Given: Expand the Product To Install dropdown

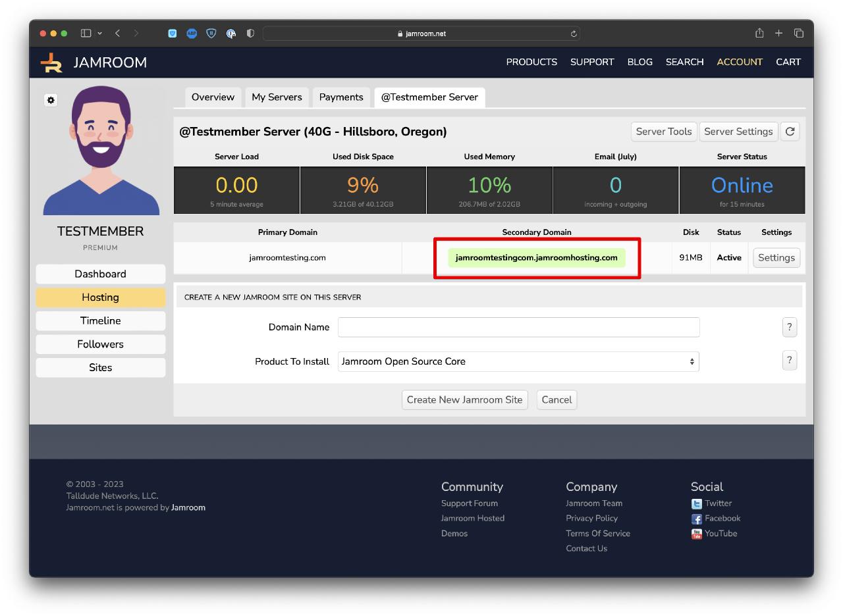Looking at the screenshot, I should pos(518,361).
